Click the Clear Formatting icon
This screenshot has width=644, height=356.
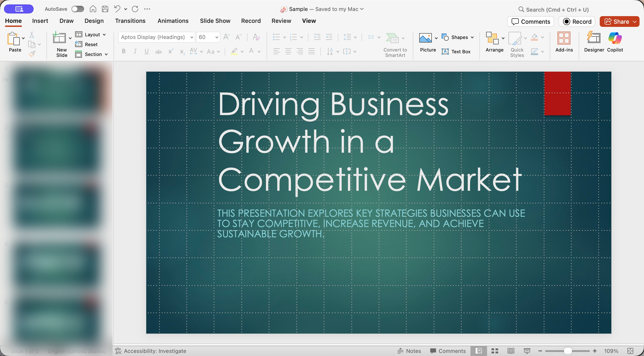[256, 37]
